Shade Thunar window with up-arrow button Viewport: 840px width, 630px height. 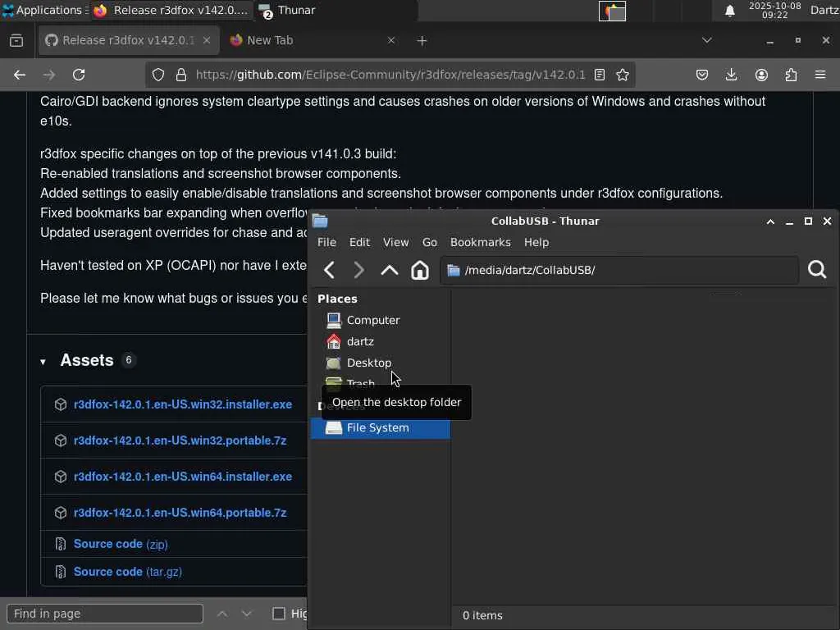pos(770,221)
